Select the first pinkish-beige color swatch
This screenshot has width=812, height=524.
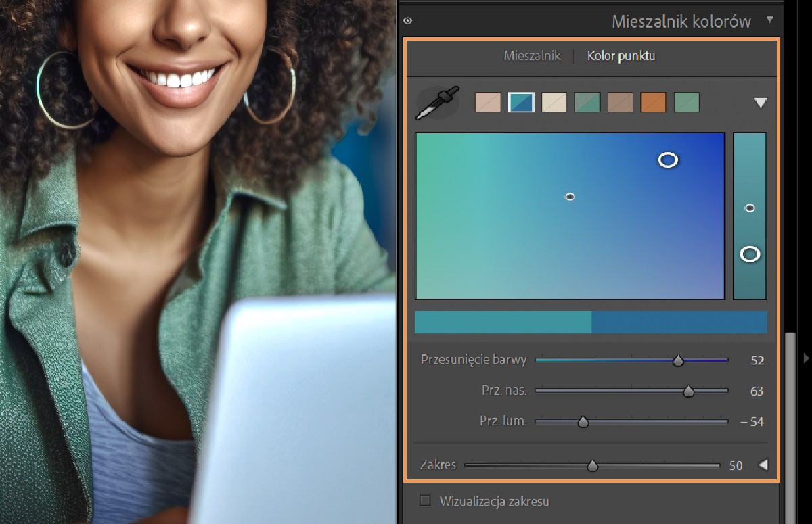(x=488, y=102)
